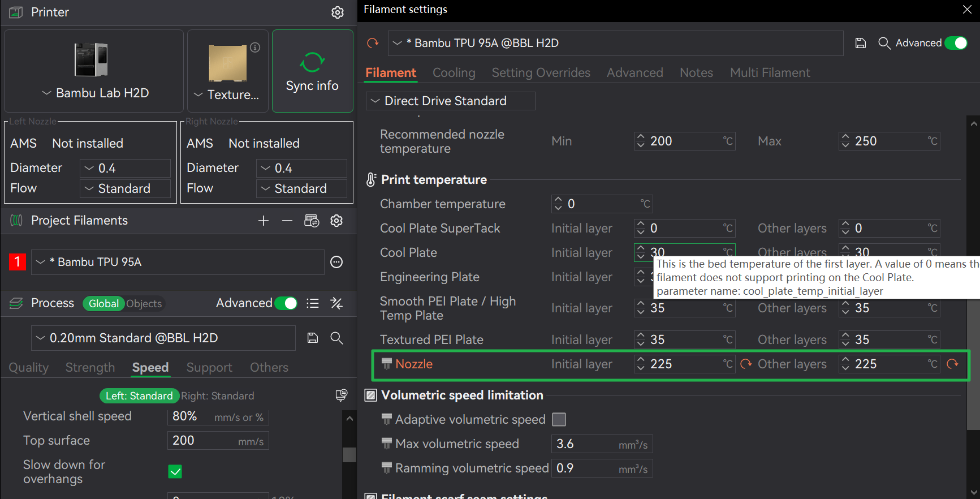
Task: Reset Nozzle other layers temperature
Action: click(952, 364)
